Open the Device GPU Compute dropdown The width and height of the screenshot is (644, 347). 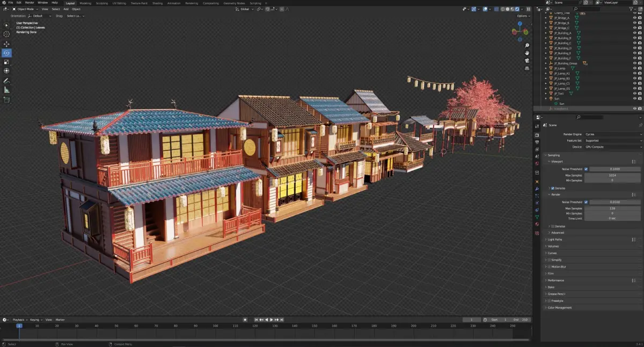[x=612, y=147]
